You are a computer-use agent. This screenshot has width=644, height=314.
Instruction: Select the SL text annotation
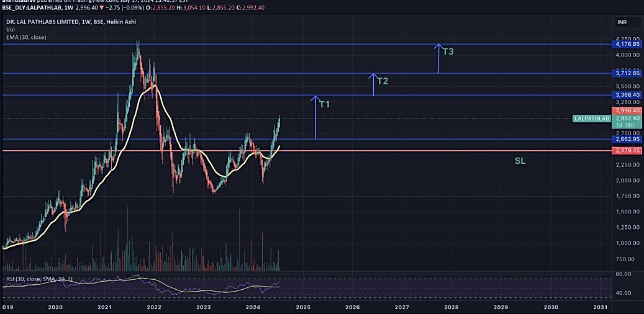[520, 161]
